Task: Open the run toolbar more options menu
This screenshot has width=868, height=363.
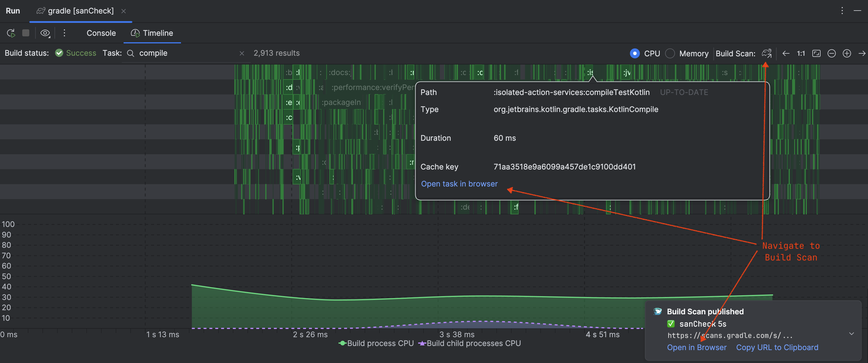Action: pyautogui.click(x=64, y=33)
